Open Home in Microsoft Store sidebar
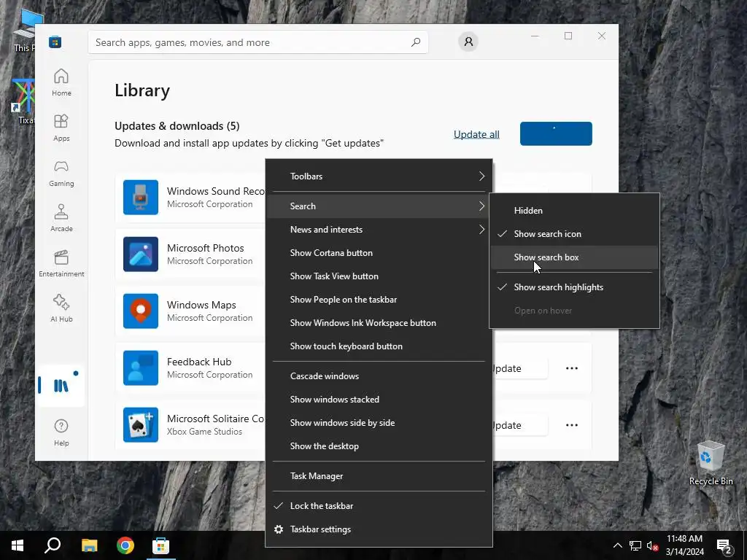Viewport: 747px width, 560px height. pyautogui.click(x=61, y=82)
